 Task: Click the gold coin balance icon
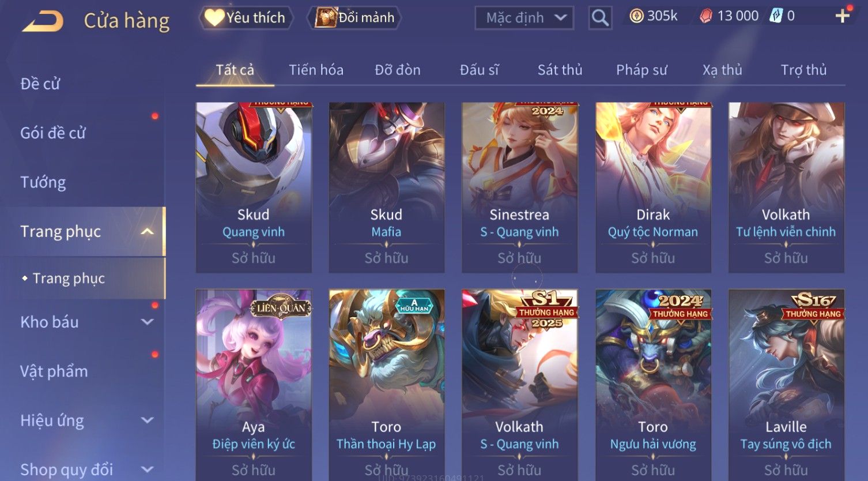tap(636, 16)
